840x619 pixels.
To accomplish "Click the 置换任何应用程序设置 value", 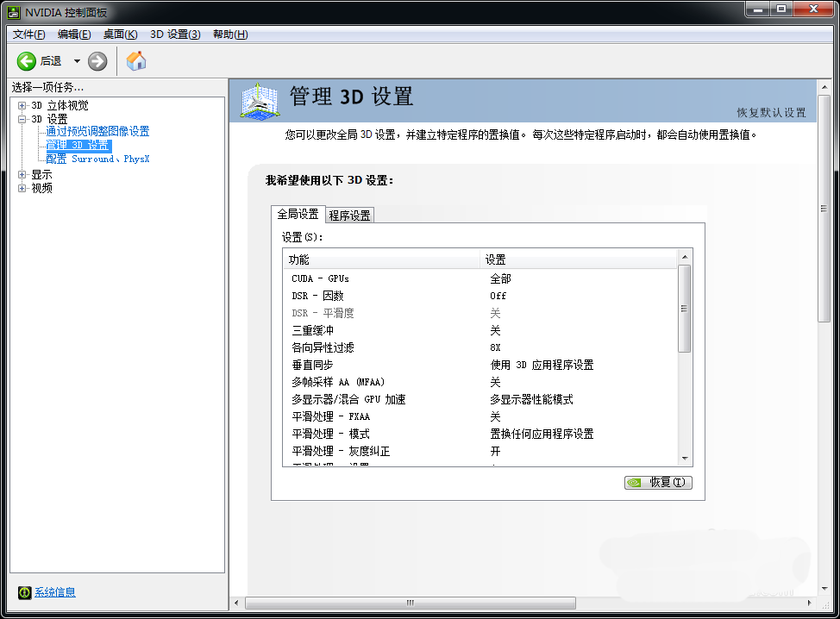I will (542, 434).
